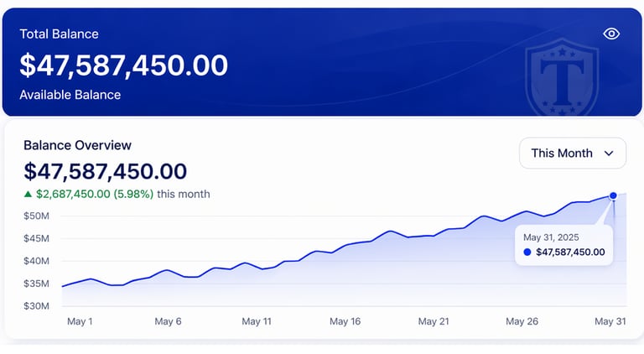This screenshot has width=644, height=354.
Task: Click the $40M y-axis label
Action: (37, 261)
